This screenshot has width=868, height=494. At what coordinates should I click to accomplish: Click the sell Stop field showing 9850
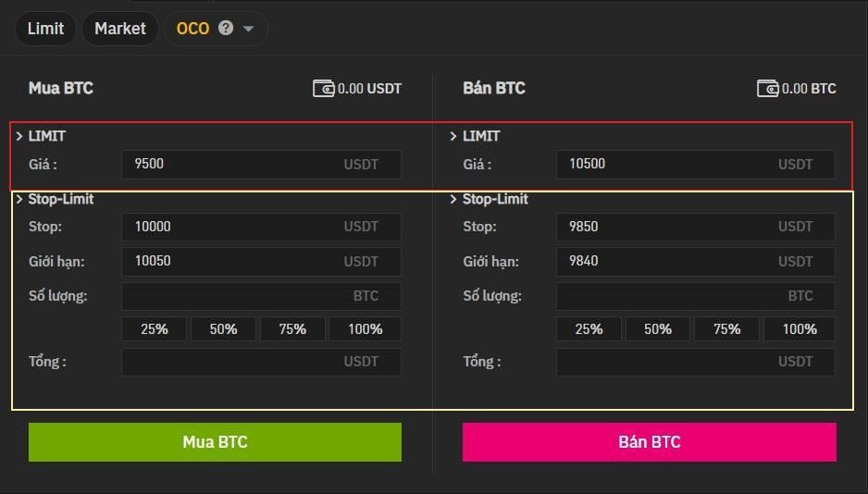click(696, 227)
